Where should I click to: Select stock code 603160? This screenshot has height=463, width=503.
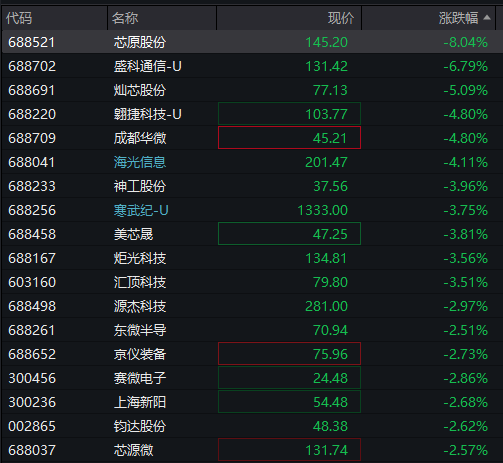(x=32, y=282)
